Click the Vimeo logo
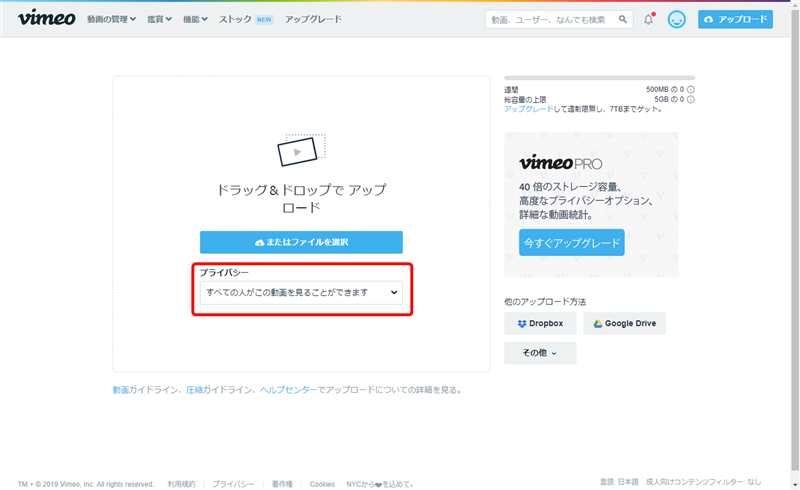The width and height of the screenshot is (800, 490). click(x=46, y=18)
